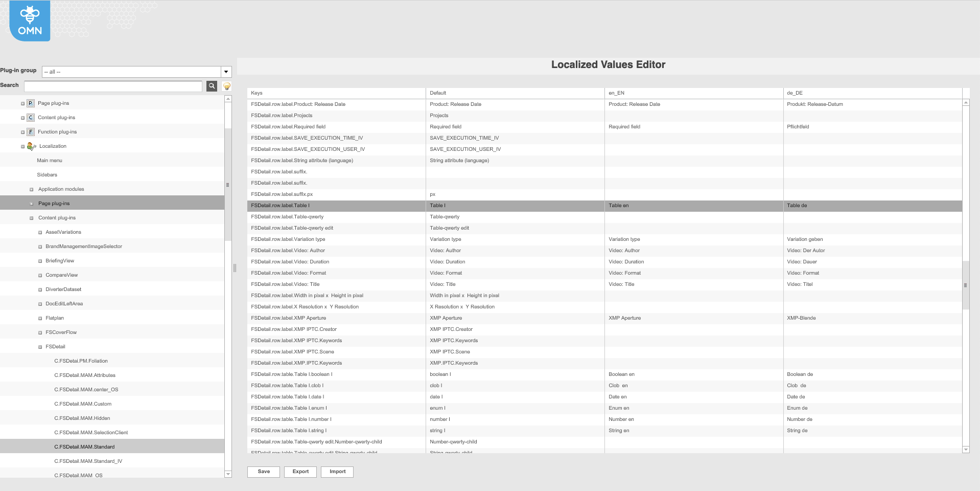
Task: Select 'Main menu' under Localization
Action: click(49, 160)
